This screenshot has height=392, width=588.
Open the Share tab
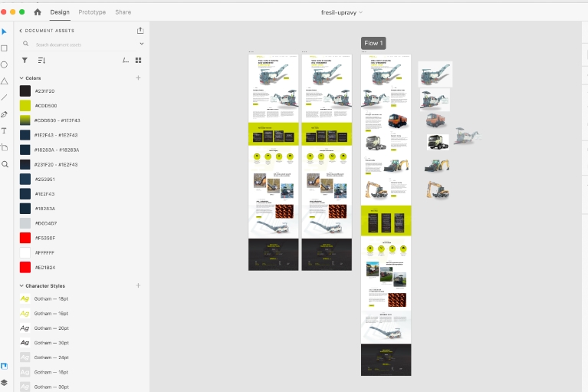(123, 12)
